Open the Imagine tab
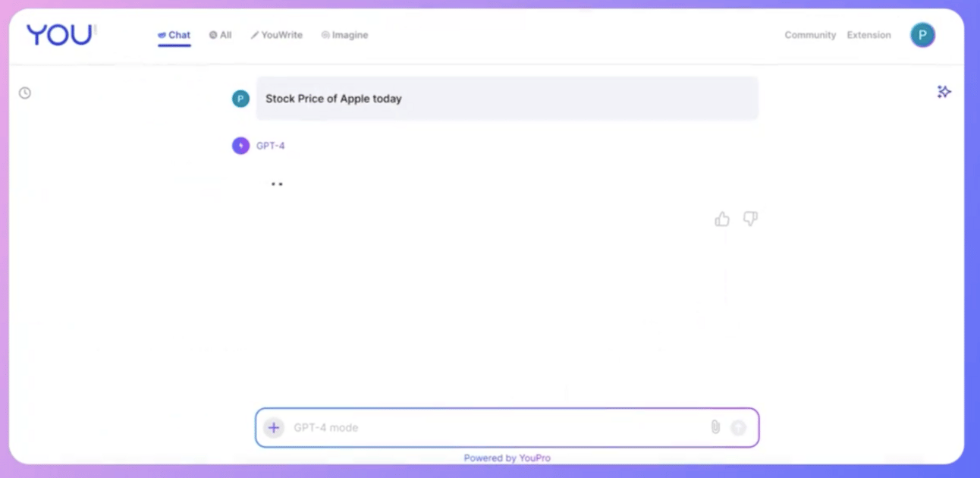 [x=344, y=35]
